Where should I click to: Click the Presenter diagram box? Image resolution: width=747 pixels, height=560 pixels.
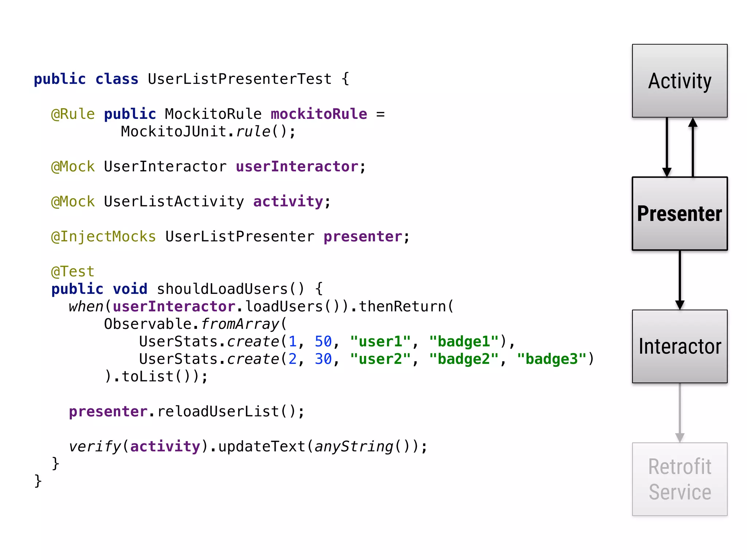pyautogui.click(x=680, y=214)
